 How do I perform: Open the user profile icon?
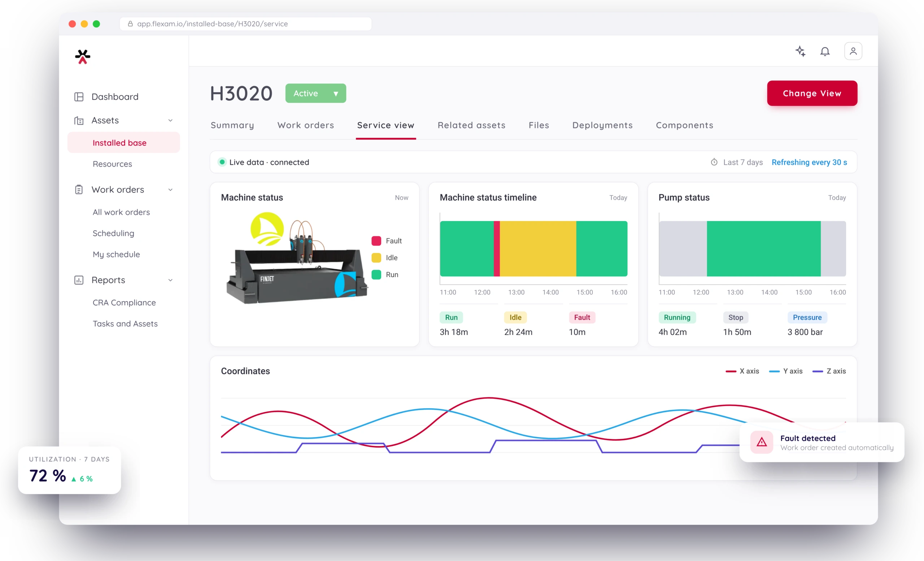pyautogui.click(x=853, y=51)
